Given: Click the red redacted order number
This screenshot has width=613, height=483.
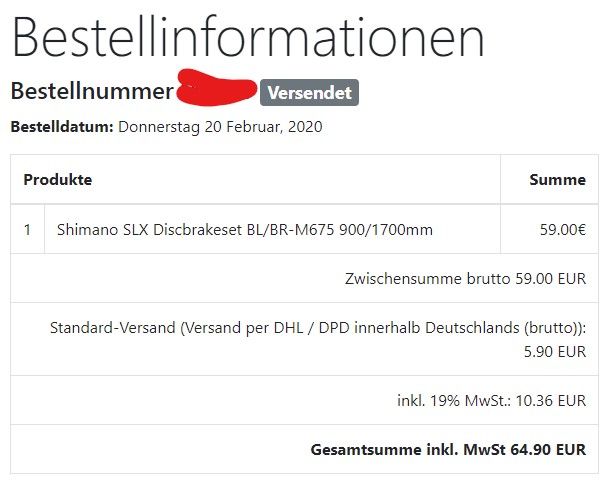Looking at the screenshot, I should pyautogui.click(x=215, y=88).
